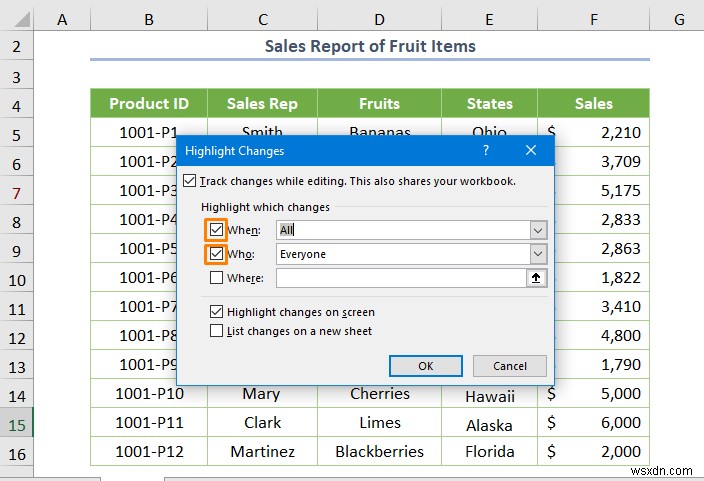This screenshot has width=704, height=481.
Task: Enable List changes on a new sheet
Action: click(217, 331)
